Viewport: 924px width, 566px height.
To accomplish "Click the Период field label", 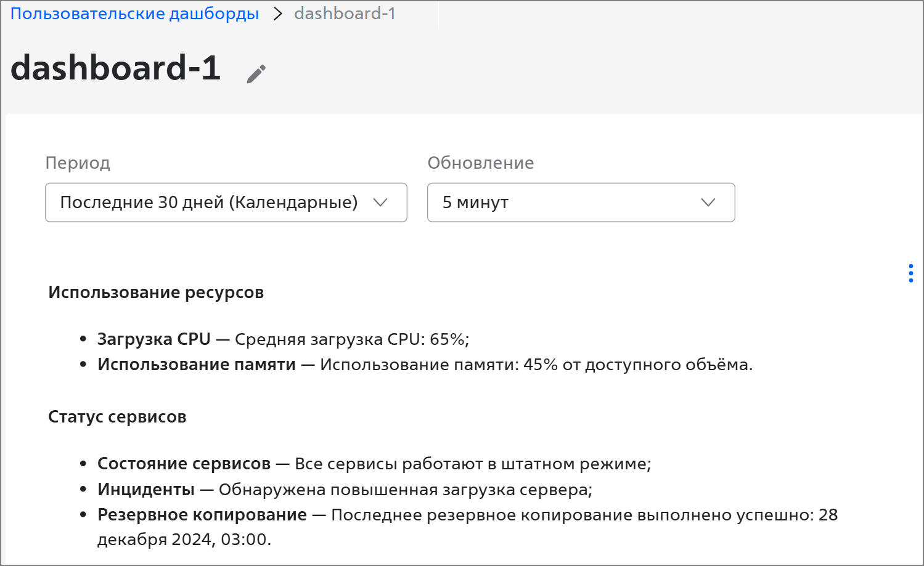I will click(78, 163).
